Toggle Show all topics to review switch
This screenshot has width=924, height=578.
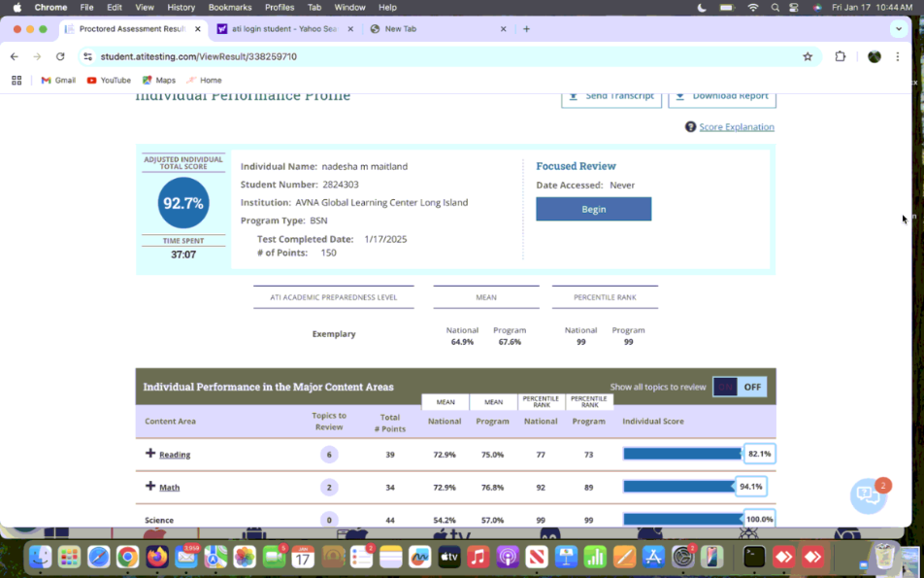tap(740, 387)
